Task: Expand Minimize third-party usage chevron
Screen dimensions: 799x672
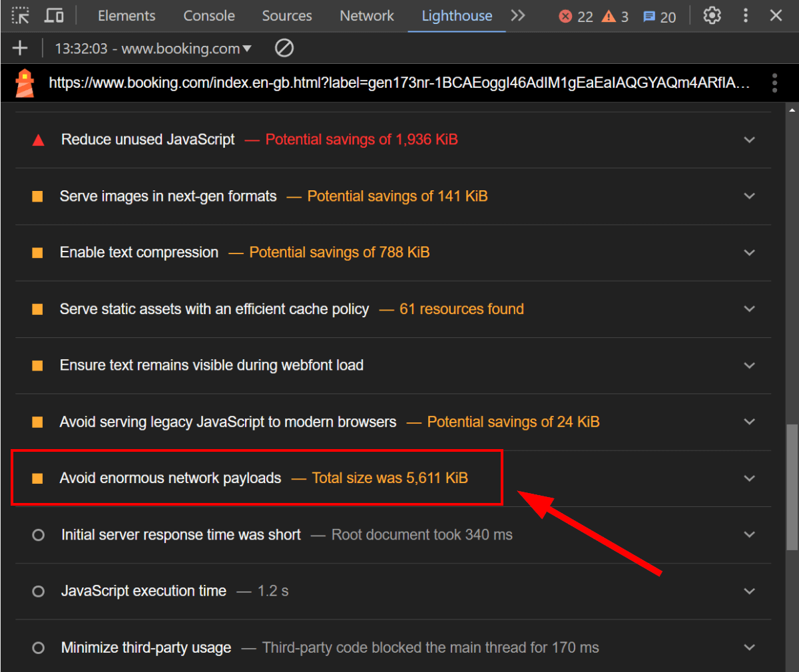Action: pos(749,647)
